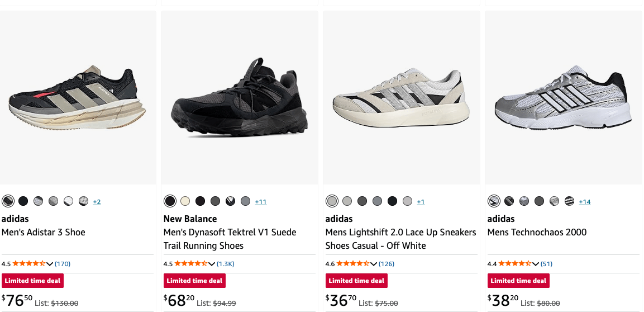The height and width of the screenshot is (312, 644).
Task: Open Men's Adistar 3 Shoe title link
Action: [x=44, y=232]
